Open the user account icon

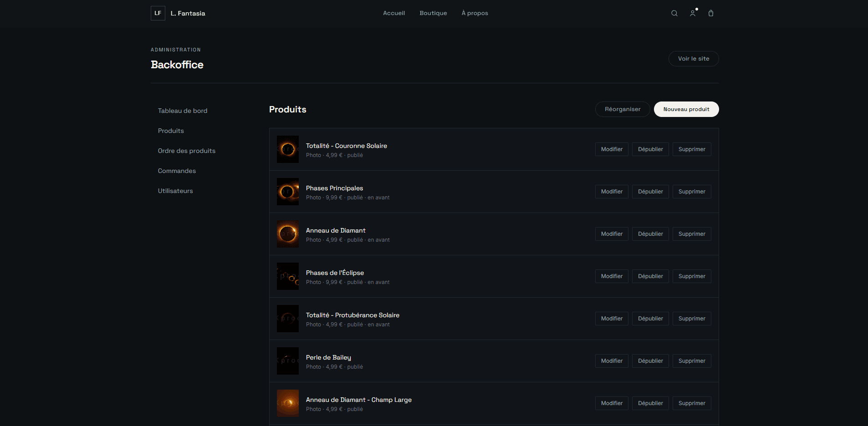click(x=693, y=13)
